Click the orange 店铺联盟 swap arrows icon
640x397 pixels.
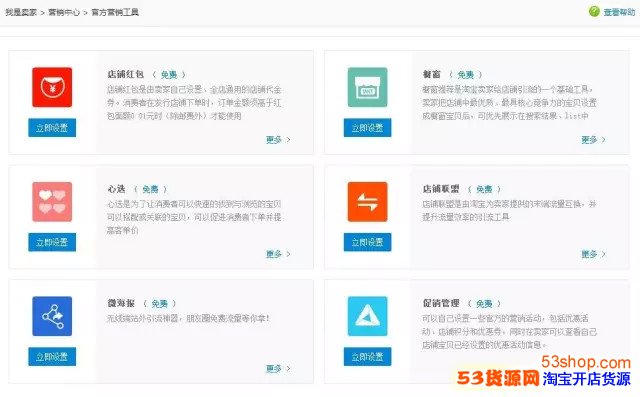point(367,202)
